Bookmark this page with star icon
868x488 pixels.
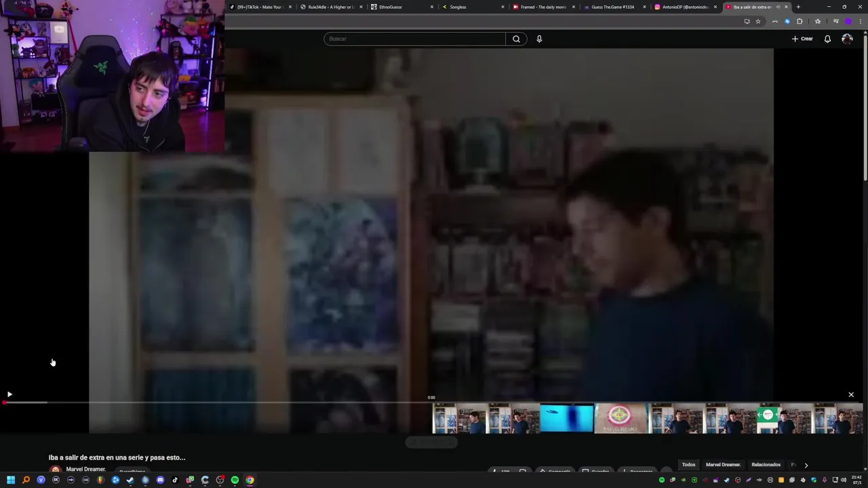758,21
